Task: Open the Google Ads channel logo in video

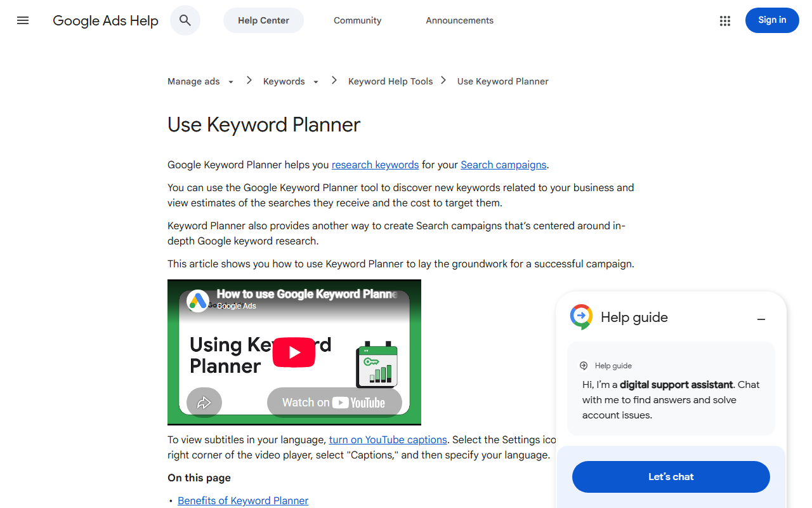Action: coord(198,300)
